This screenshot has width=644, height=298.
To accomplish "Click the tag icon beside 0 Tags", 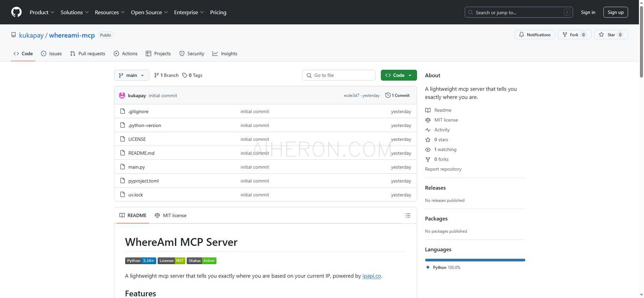I will [185, 75].
